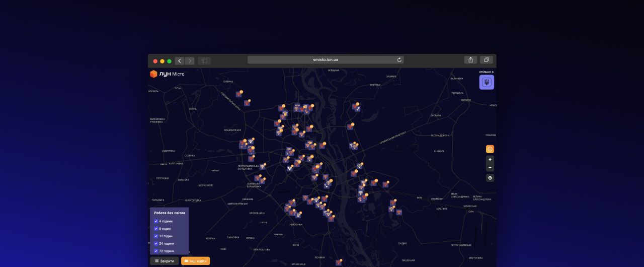Click the Ukrainian trident emblem badge
The image size is (644, 267).
pyautogui.click(x=487, y=82)
